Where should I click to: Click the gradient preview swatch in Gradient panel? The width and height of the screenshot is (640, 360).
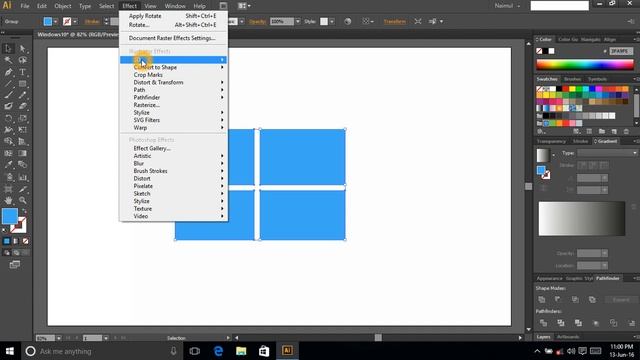coord(543,156)
